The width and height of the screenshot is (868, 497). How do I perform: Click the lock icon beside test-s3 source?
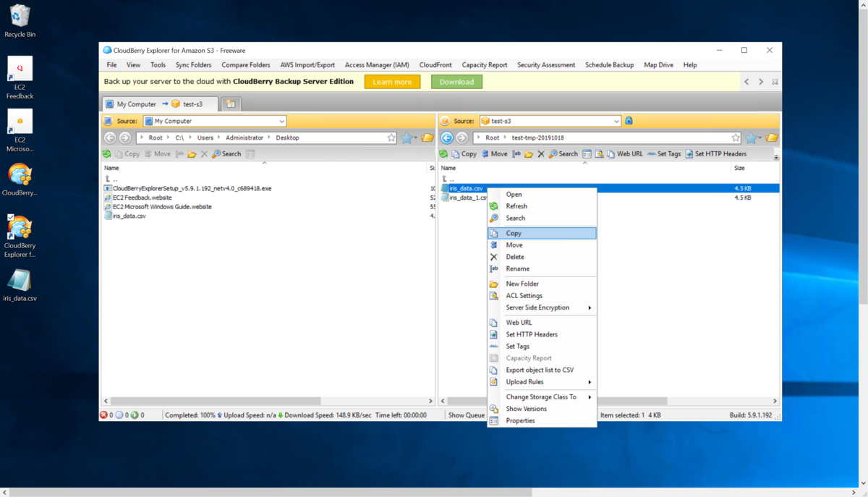[x=629, y=121]
